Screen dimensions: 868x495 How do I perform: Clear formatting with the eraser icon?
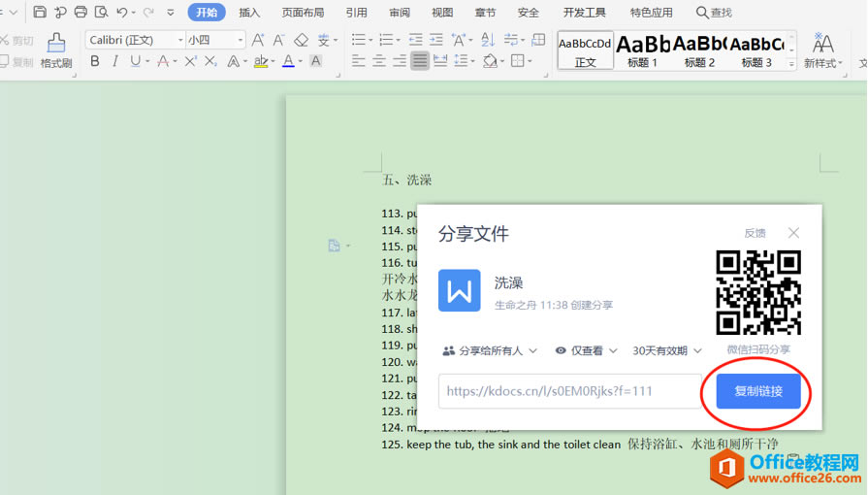click(x=302, y=40)
